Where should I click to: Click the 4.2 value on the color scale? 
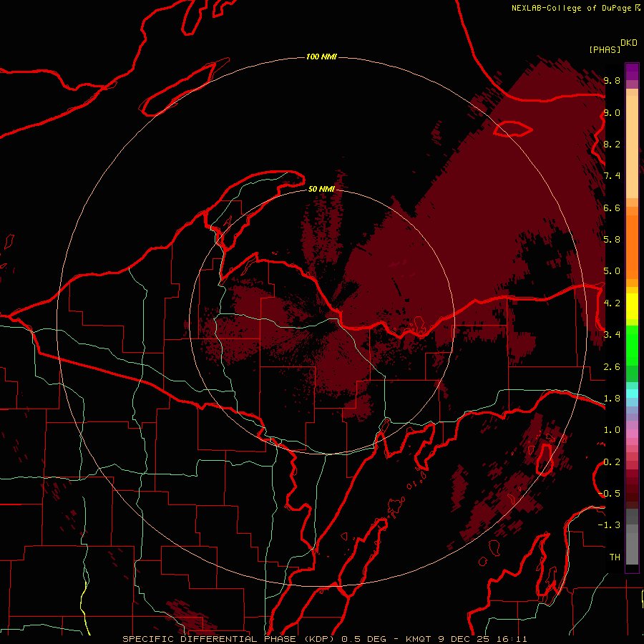coord(612,303)
